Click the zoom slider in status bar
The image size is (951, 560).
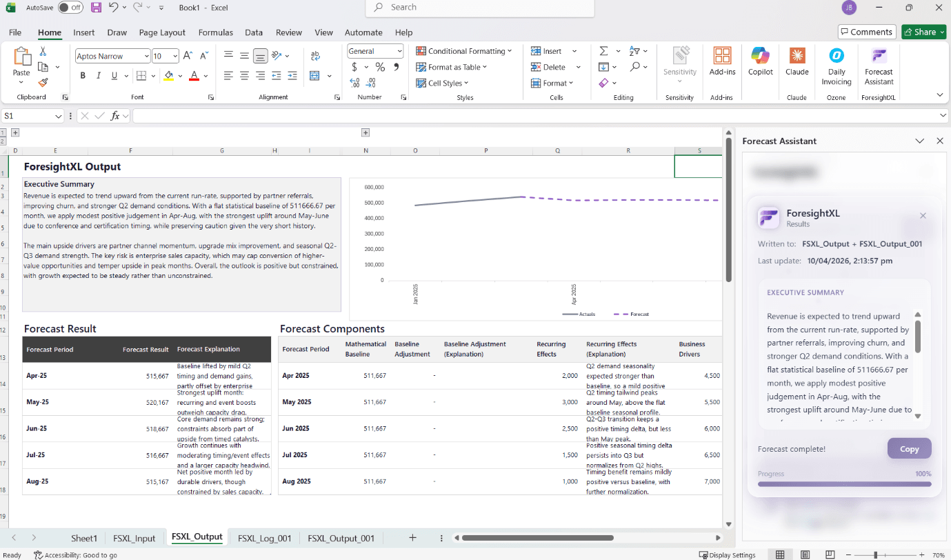click(x=875, y=555)
